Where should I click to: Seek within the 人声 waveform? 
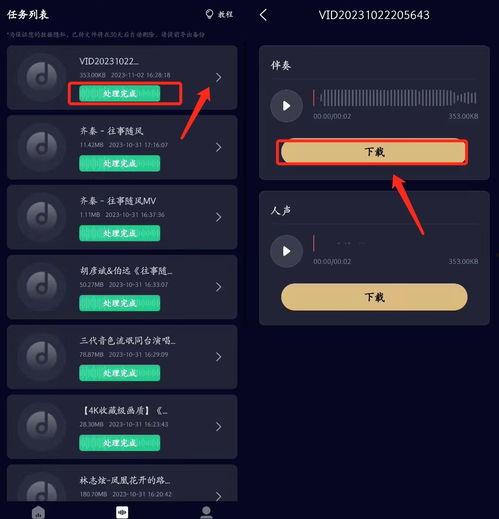click(395, 243)
